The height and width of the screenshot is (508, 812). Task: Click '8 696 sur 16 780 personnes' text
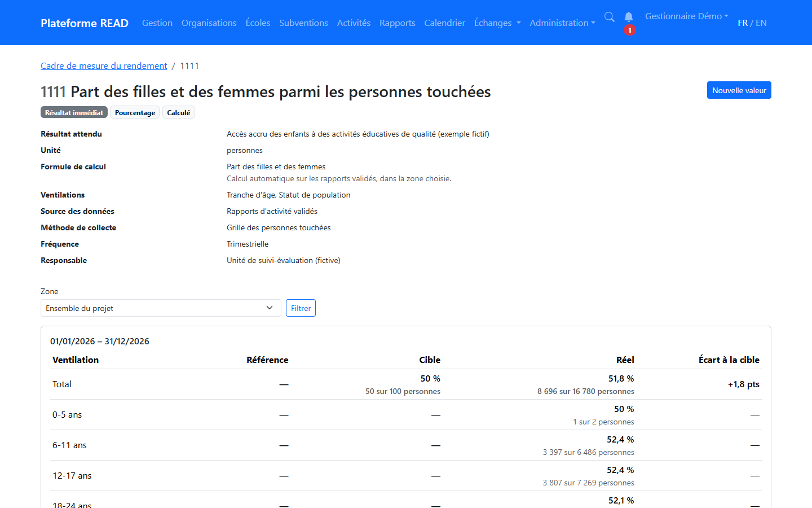586,392
